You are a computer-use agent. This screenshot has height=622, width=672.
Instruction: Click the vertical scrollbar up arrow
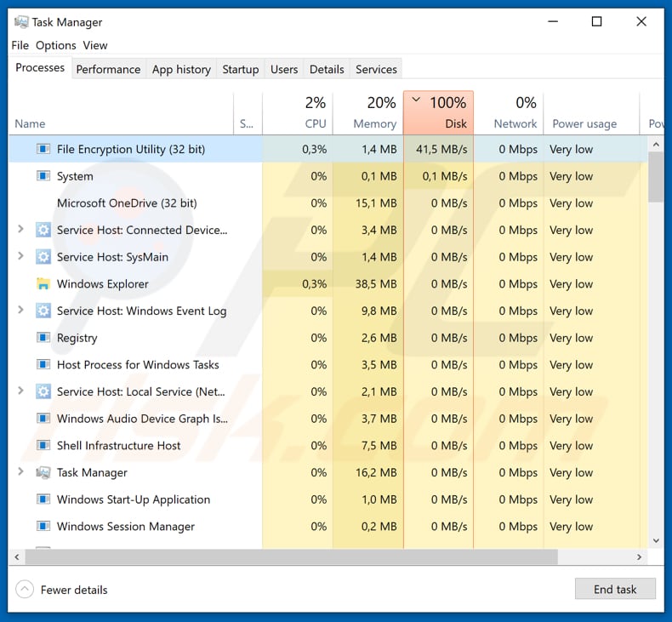(x=656, y=145)
